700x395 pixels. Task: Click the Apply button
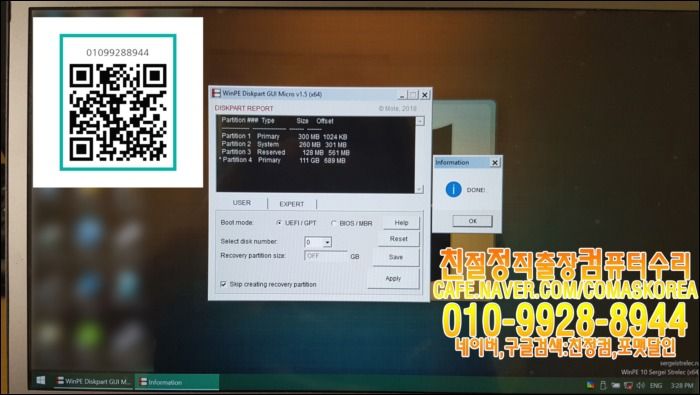pos(393,279)
